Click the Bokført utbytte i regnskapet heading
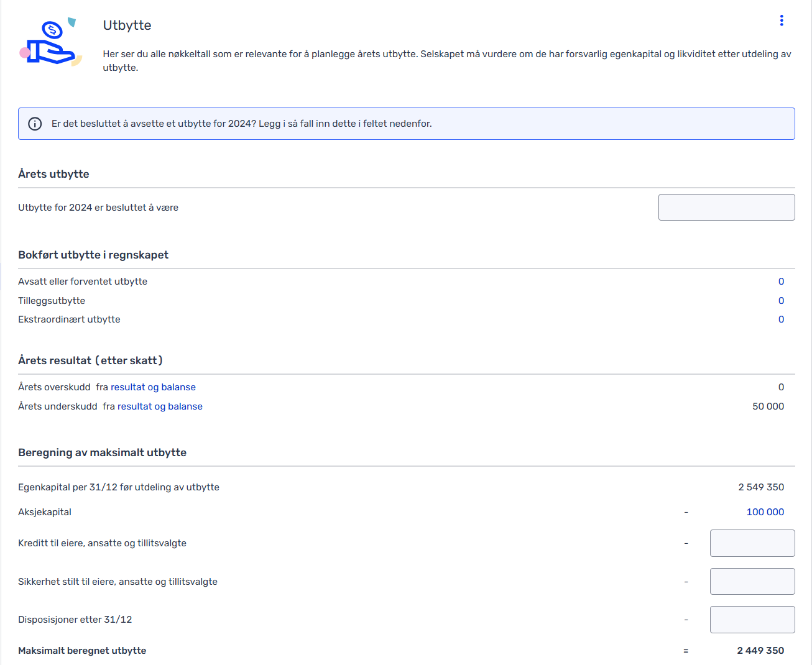The width and height of the screenshot is (812, 665). (x=93, y=255)
